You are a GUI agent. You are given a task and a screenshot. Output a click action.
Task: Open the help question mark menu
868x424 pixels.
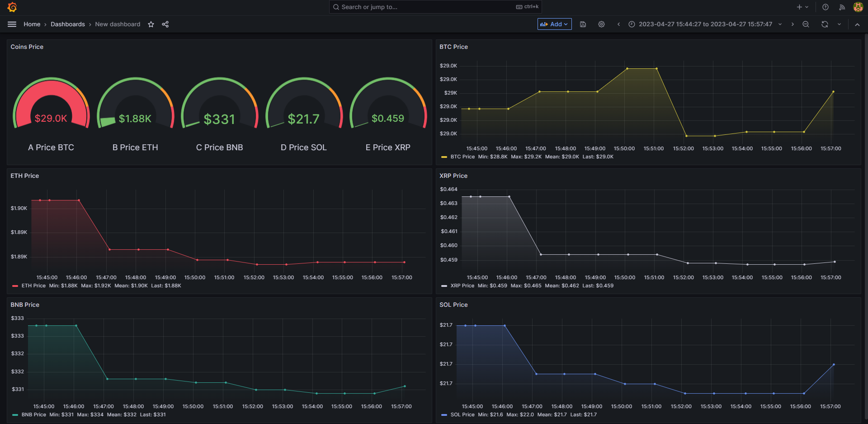click(x=826, y=7)
